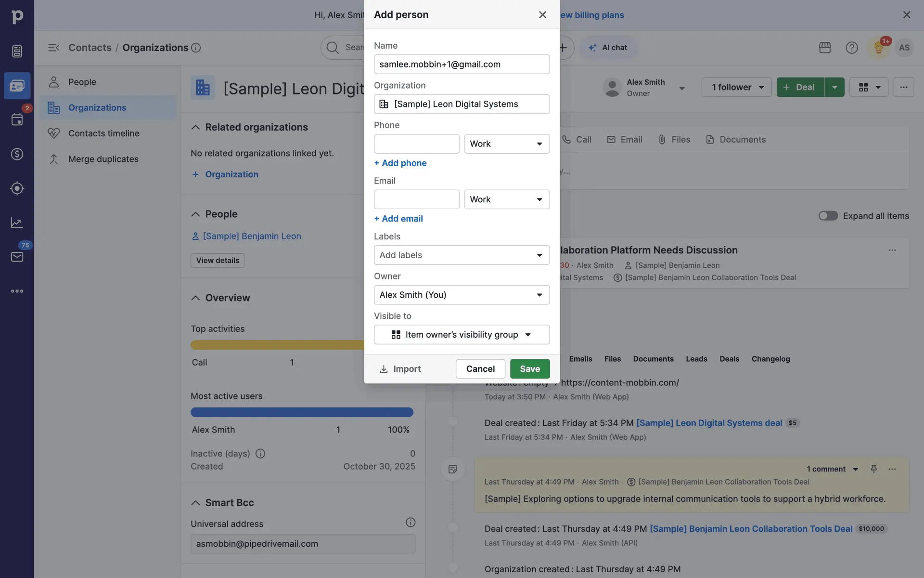The image size is (924, 578).
Task: Open the Add labels dropdown
Action: coord(461,255)
